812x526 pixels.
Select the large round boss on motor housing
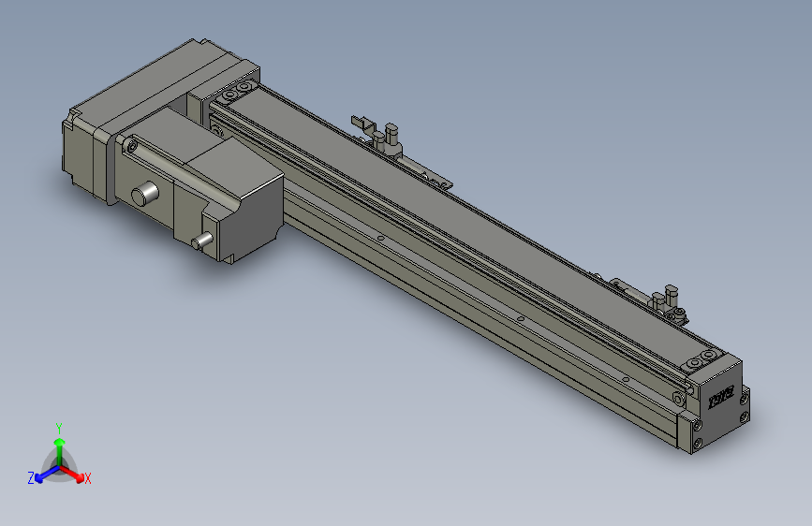point(144,194)
